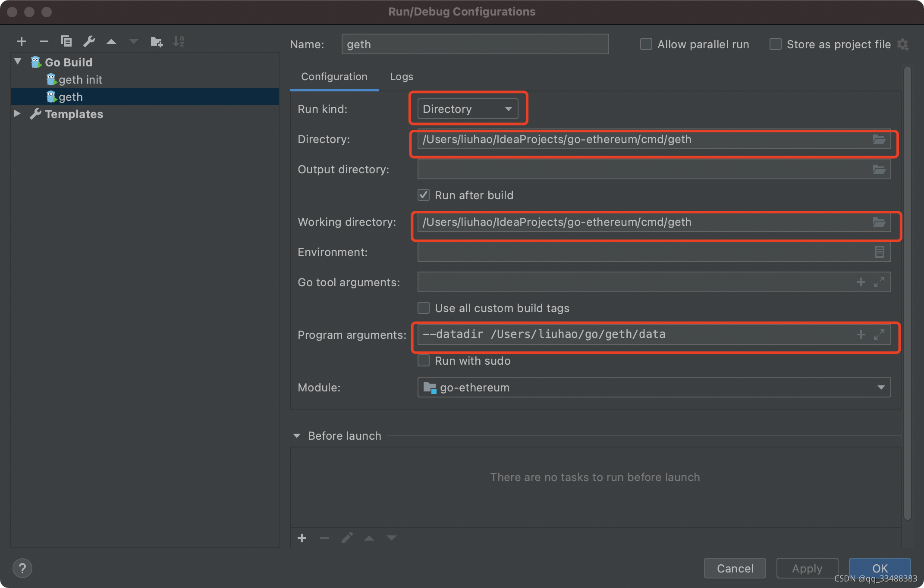Expand the Go tool arguments field
Image resolution: width=924 pixels, height=588 pixels.
879,282
